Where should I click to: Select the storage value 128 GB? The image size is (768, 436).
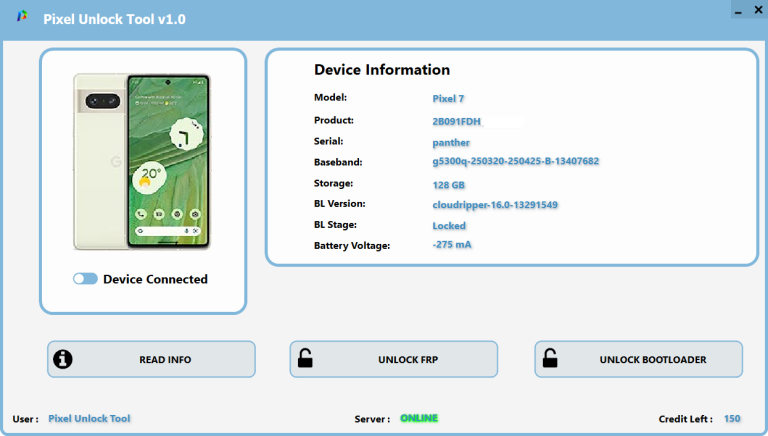pos(449,185)
